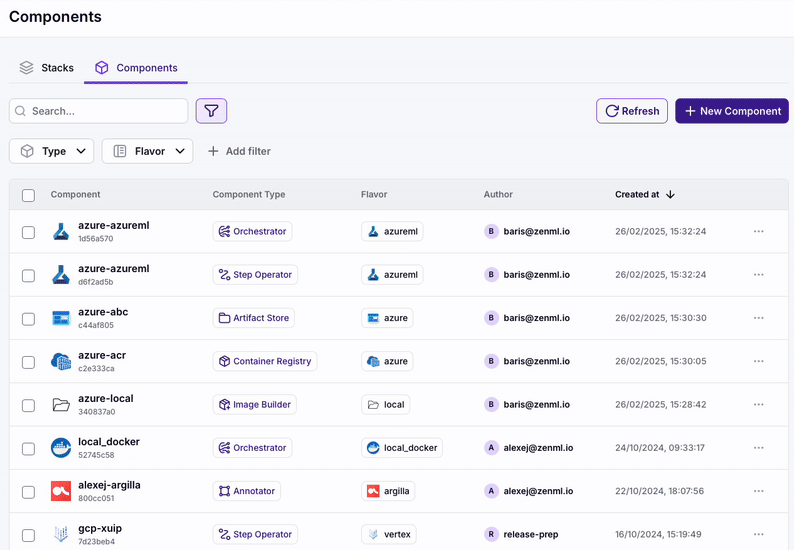Click the local_docker component icon
The width and height of the screenshot is (794, 550).
coord(61,448)
